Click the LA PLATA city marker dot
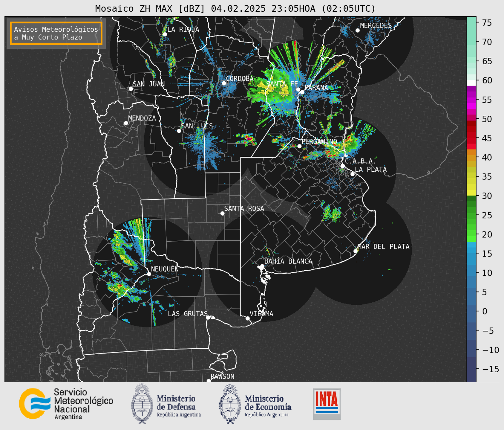Image resolution: width=504 pixels, height=430 pixels. coord(353,174)
